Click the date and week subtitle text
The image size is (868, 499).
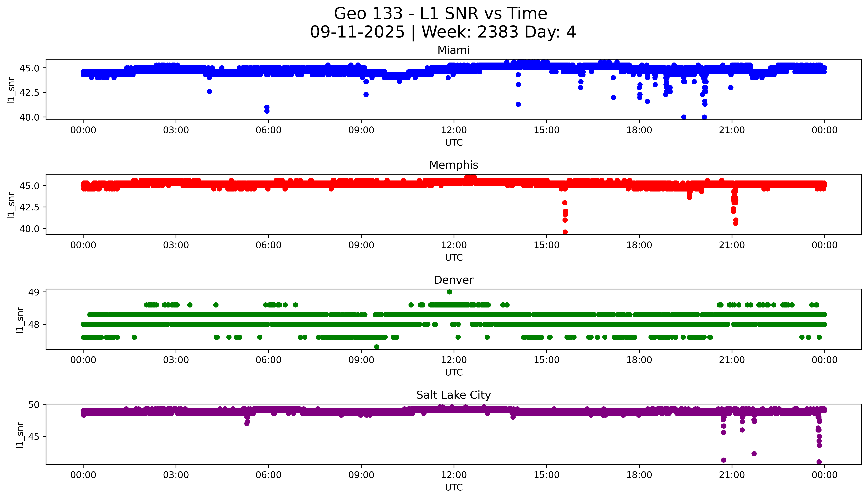[443, 32]
